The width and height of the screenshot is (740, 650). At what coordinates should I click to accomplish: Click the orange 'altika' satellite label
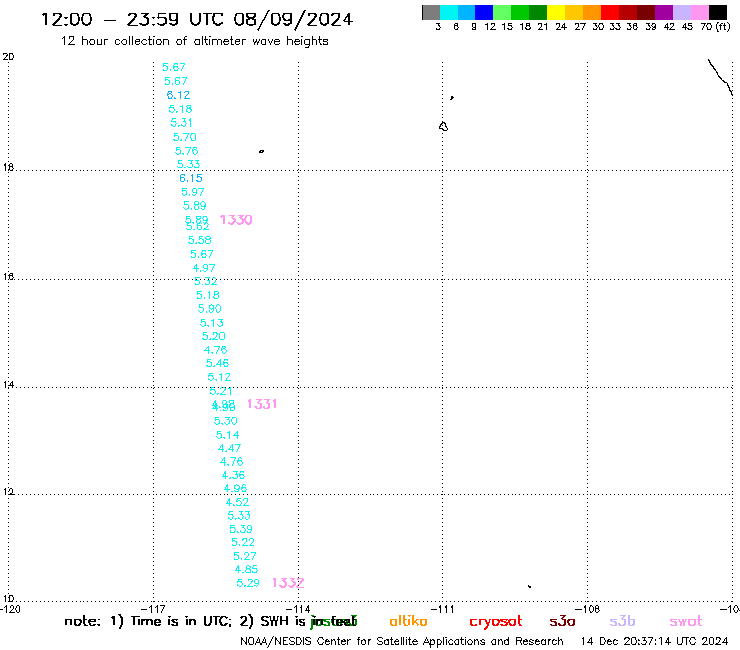tap(408, 621)
